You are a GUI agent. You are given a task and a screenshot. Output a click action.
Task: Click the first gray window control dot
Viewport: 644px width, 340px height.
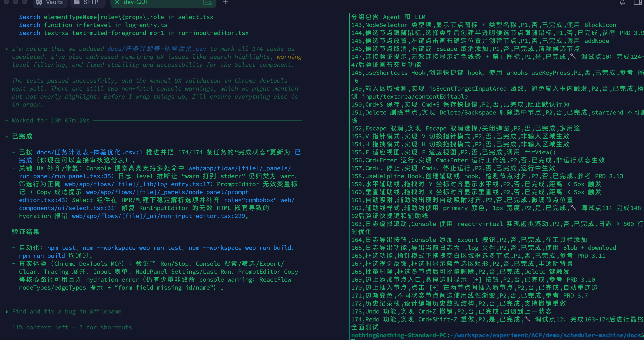coord(7,2)
